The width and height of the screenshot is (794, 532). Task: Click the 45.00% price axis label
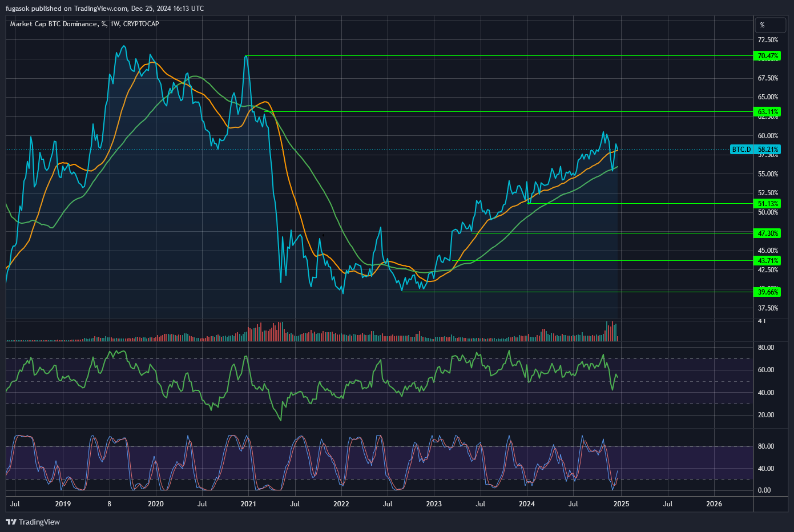[768, 251]
